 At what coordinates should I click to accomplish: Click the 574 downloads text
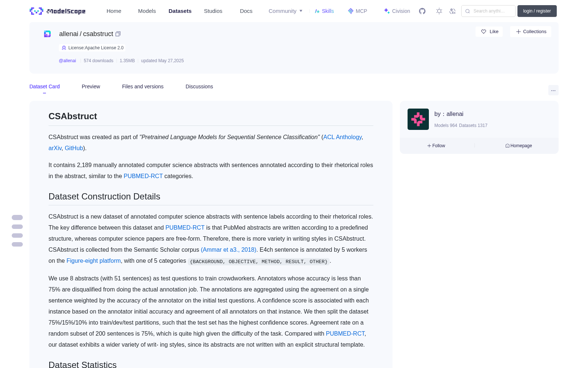[x=98, y=61]
